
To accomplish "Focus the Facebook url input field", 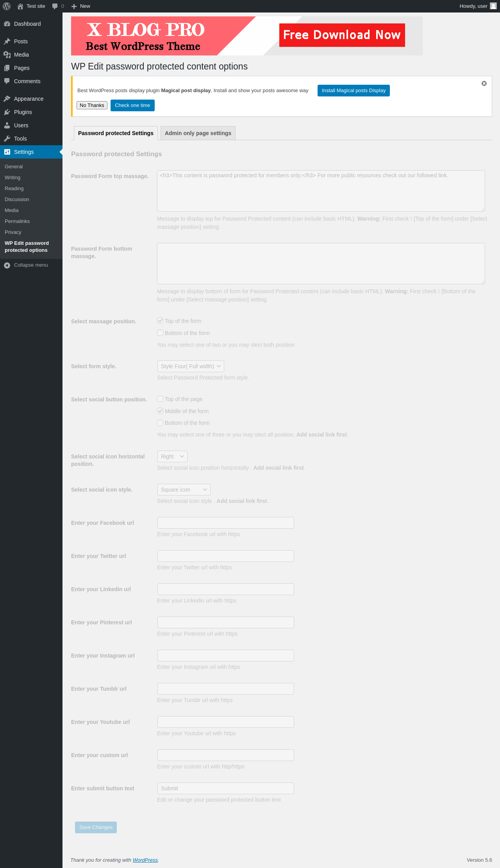I will [226, 523].
